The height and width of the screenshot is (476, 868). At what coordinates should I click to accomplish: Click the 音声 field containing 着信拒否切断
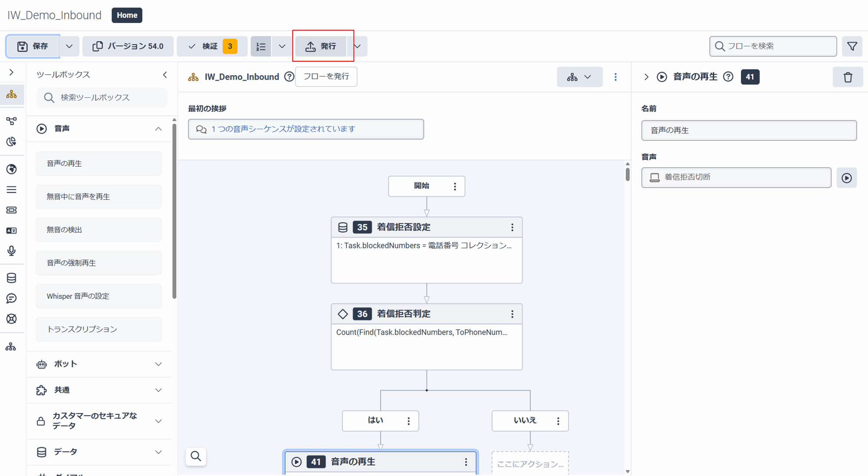(736, 178)
